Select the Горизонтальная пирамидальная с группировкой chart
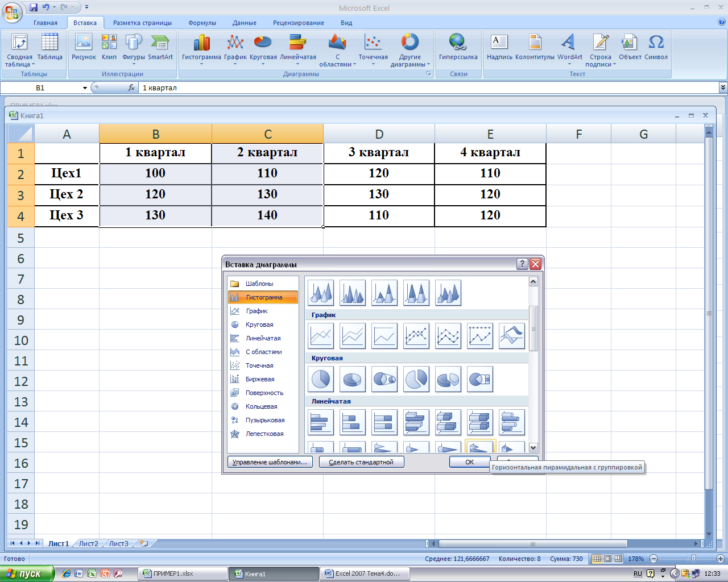The image size is (728, 582). tap(480, 446)
